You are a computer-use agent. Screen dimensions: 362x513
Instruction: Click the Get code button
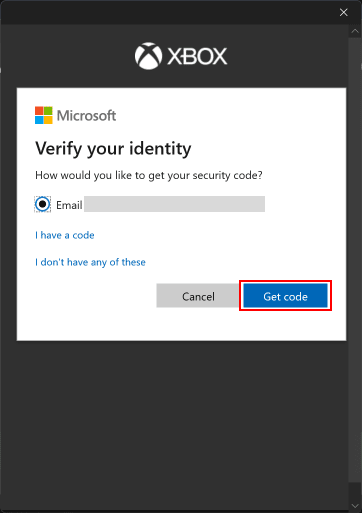coord(285,296)
